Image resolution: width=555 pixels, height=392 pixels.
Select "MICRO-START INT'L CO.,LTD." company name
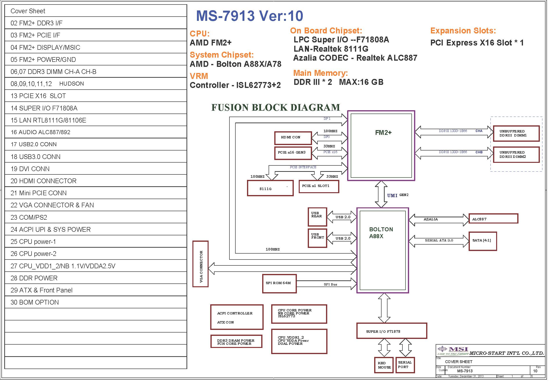point(506,353)
